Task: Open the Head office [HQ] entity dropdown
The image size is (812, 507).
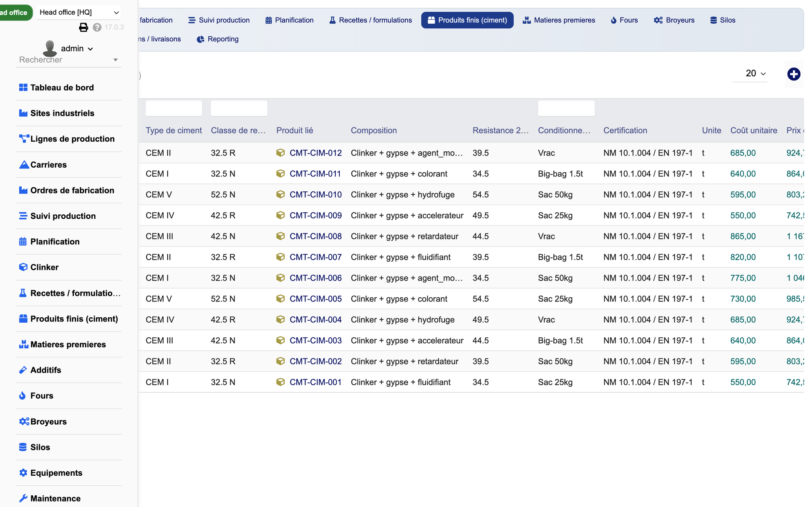Action: point(79,13)
